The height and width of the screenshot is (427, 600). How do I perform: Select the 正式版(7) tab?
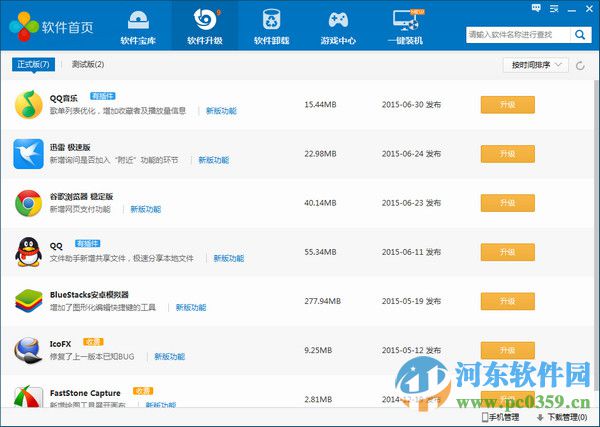[x=33, y=64]
